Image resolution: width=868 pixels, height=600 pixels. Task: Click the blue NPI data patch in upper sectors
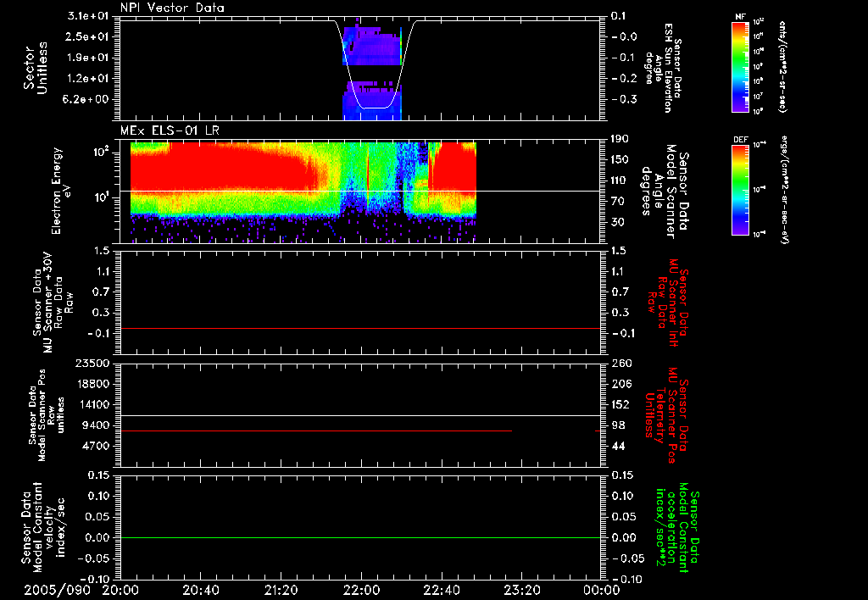371,47
